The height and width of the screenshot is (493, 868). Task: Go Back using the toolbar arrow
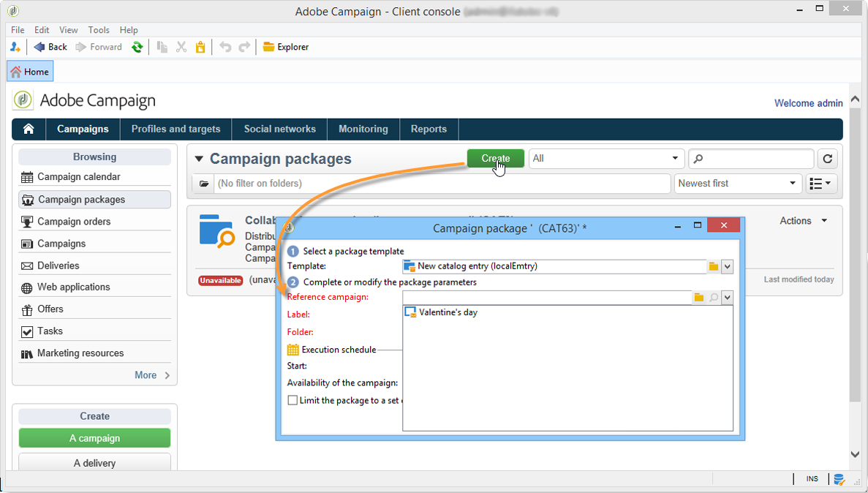(50, 47)
